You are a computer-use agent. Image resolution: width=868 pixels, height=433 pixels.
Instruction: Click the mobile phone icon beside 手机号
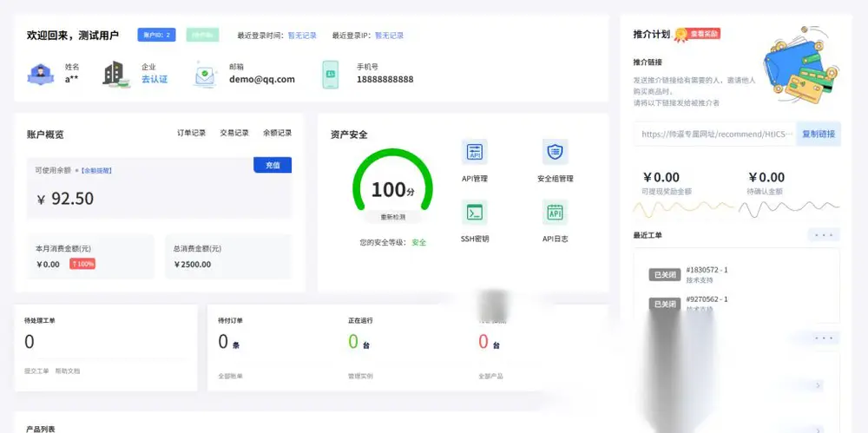click(x=331, y=75)
